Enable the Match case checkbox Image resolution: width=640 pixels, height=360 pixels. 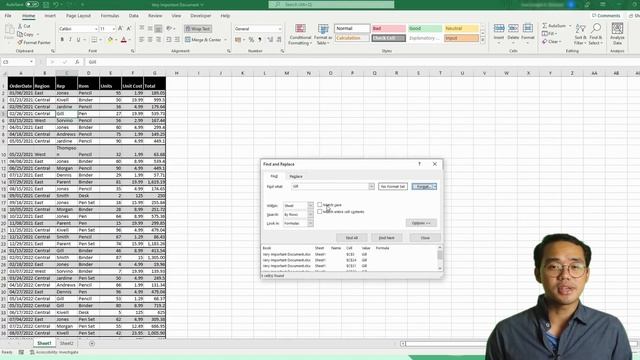click(320, 205)
